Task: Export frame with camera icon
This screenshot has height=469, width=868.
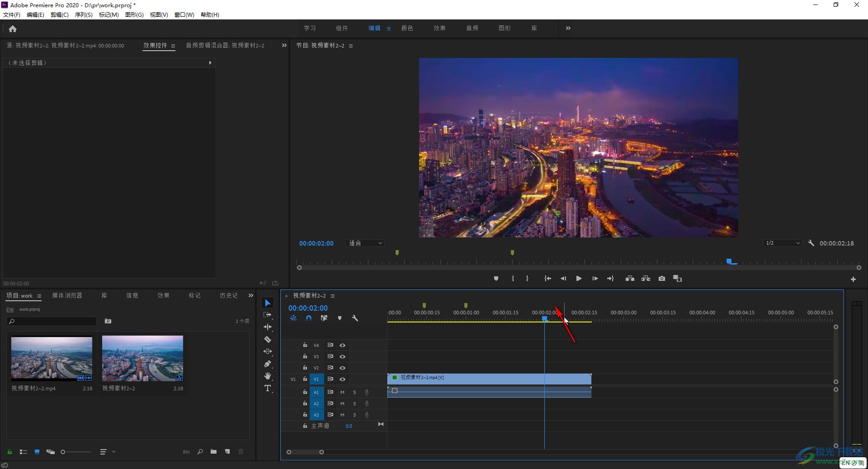Action: coord(662,279)
